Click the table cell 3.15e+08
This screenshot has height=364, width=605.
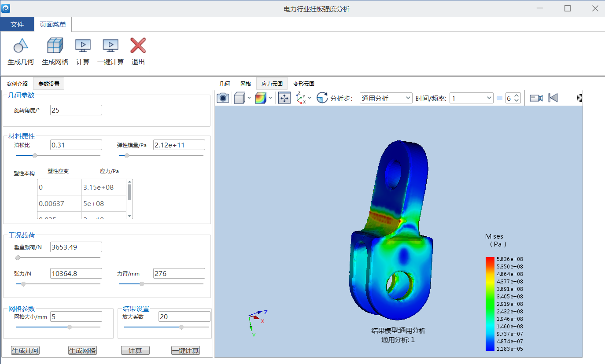pyautogui.click(x=104, y=188)
